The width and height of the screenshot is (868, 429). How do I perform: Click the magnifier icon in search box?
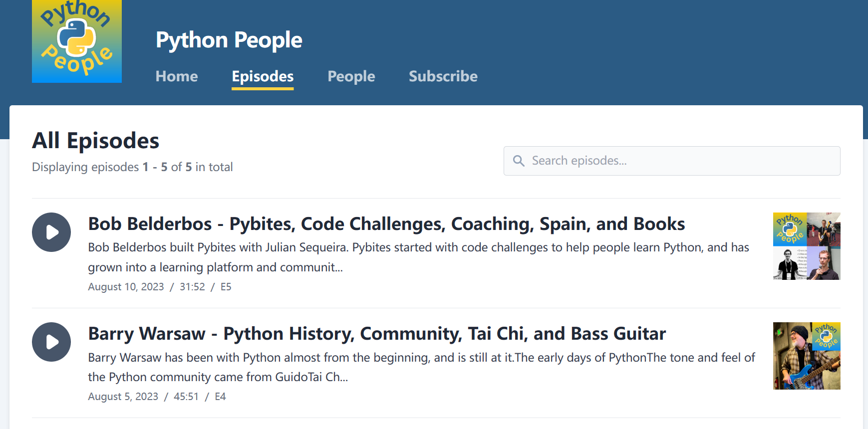click(x=519, y=161)
